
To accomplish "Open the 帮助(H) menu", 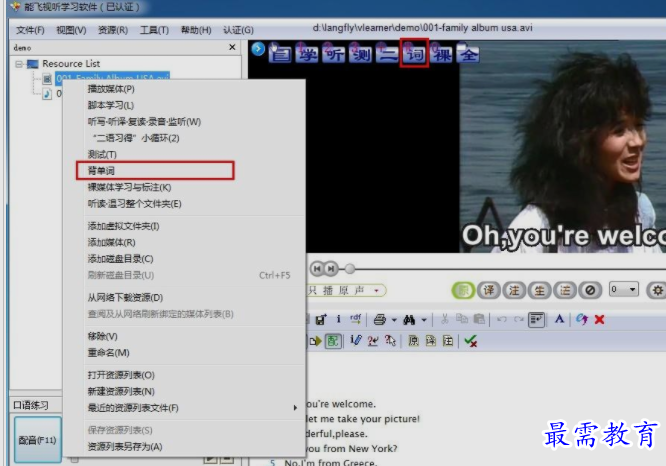I will click(196, 30).
